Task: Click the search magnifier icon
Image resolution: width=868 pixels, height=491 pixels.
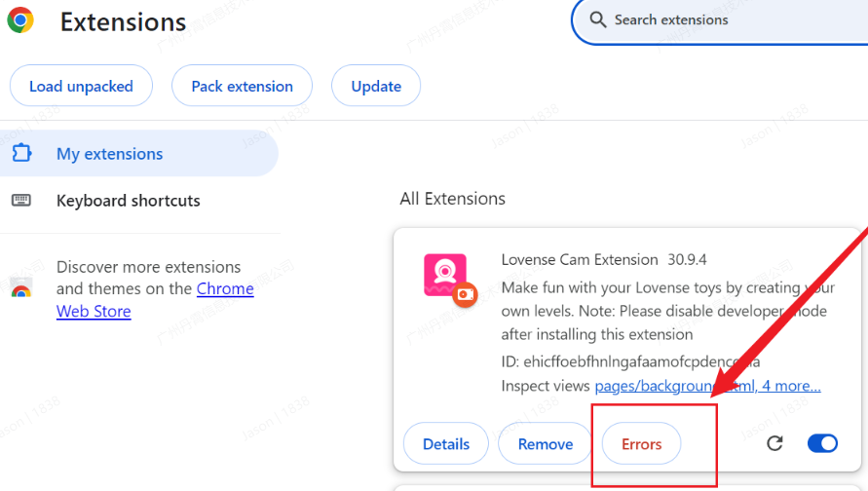Action: [597, 19]
